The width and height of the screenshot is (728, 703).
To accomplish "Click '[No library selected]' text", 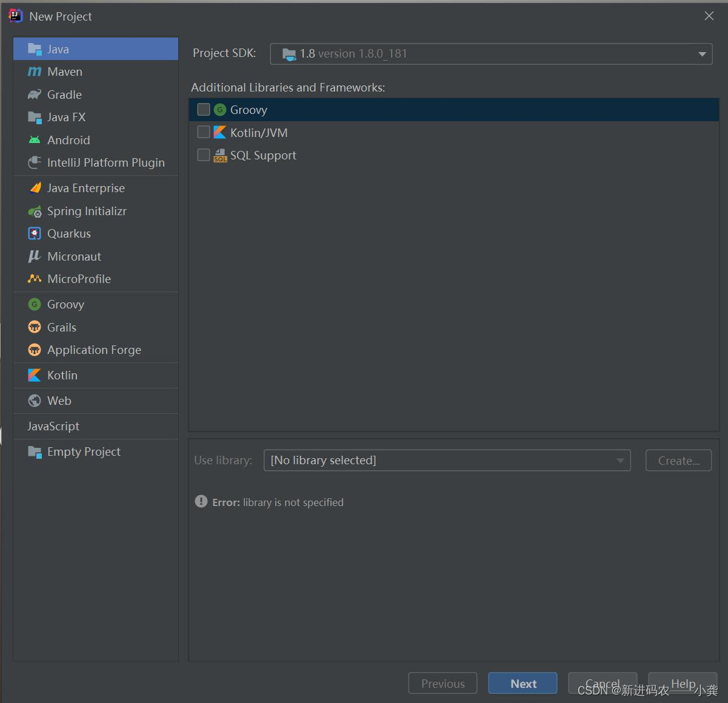I will [x=323, y=461].
